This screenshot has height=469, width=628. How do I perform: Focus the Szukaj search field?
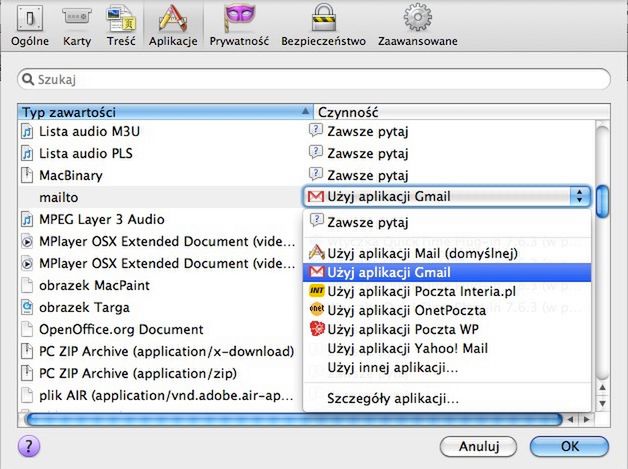tap(314, 79)
